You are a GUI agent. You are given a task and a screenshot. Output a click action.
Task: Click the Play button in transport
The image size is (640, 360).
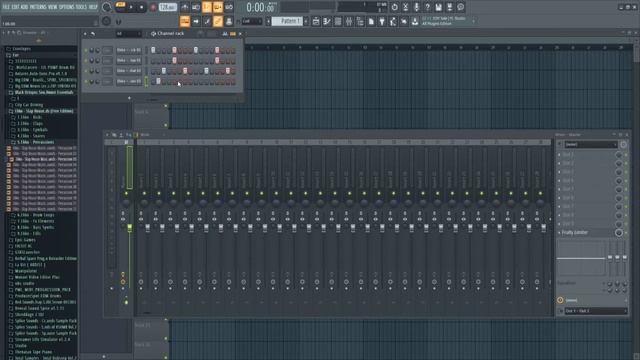(x=131, y=7)
